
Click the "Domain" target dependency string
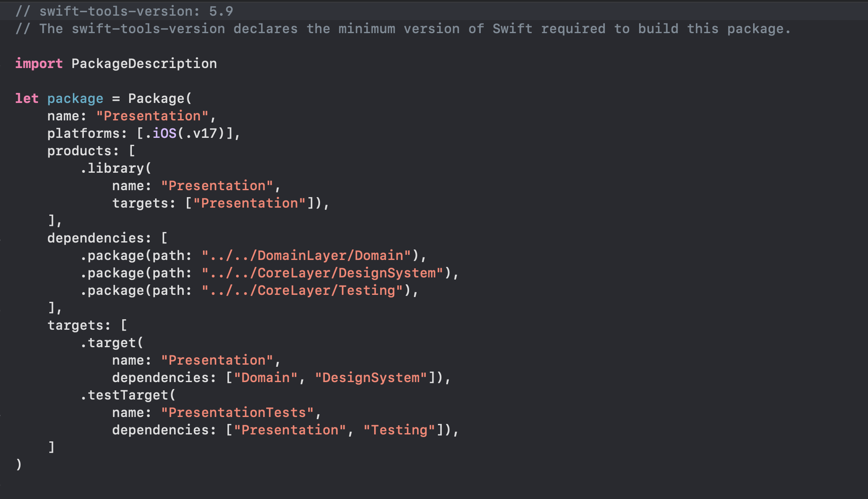point(265,378)
